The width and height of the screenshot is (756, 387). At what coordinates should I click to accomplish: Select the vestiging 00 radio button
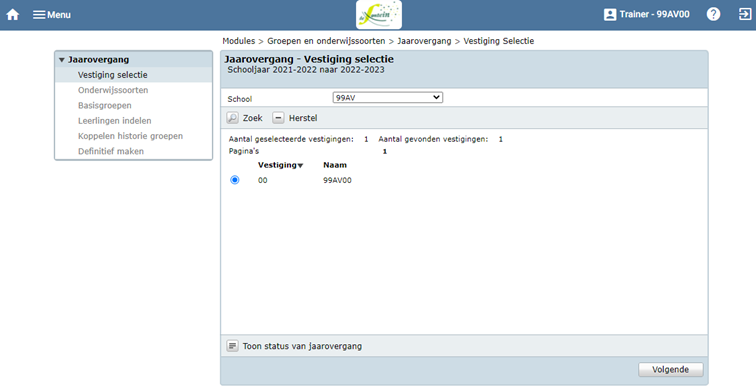tap(235, 180)
